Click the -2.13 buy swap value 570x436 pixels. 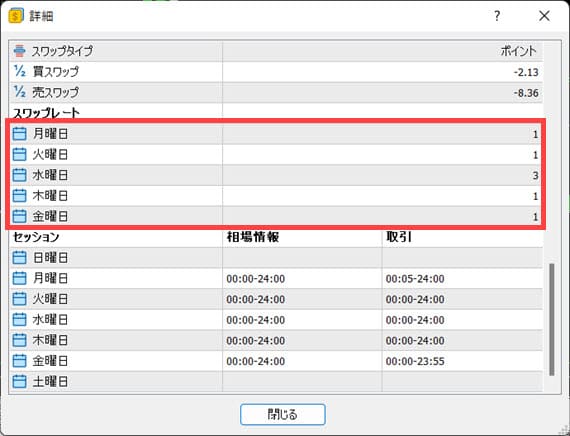click(526, 72)
